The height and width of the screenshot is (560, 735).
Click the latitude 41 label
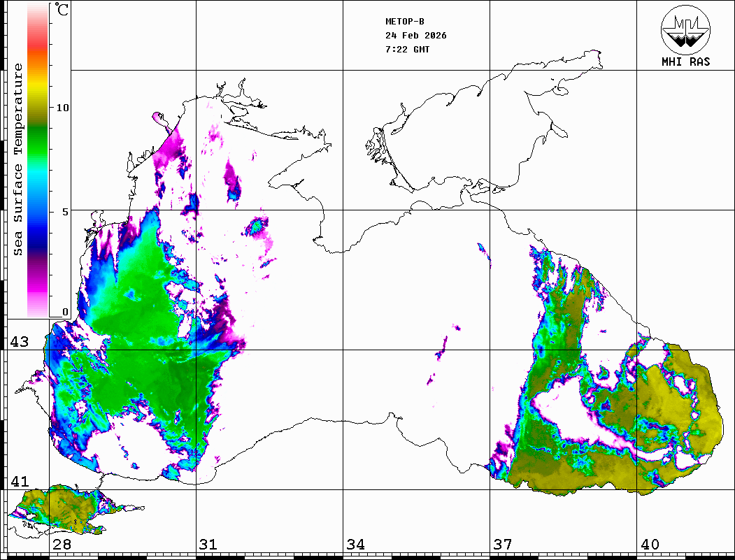pos(20,482)
